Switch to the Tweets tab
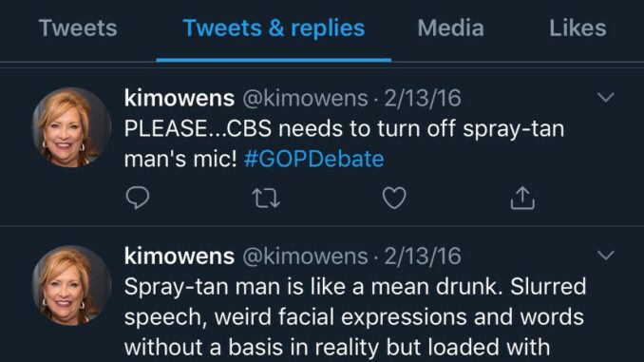The height and width of the screenshot is (362, 644). (78, 28)
